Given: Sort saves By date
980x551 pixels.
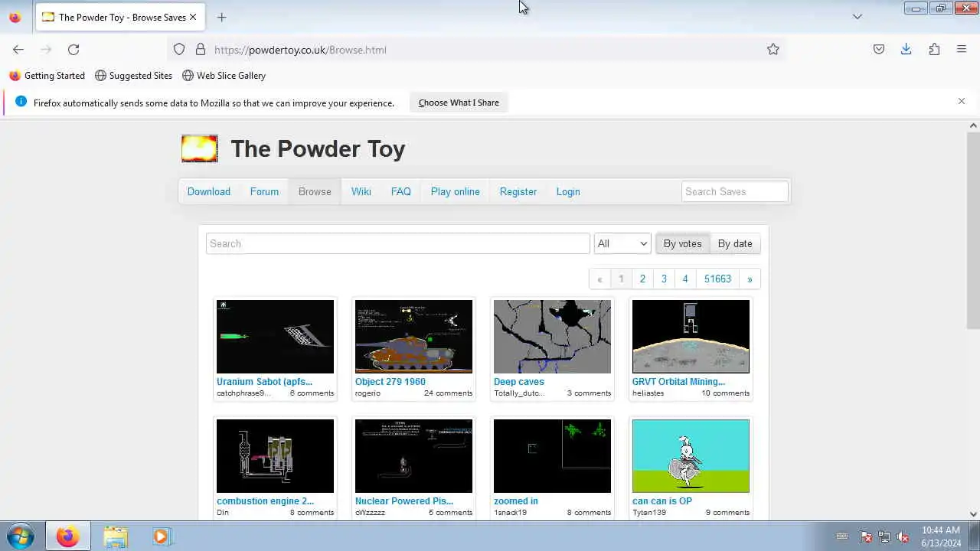Looking at the screenshot, I should point(735,243).
